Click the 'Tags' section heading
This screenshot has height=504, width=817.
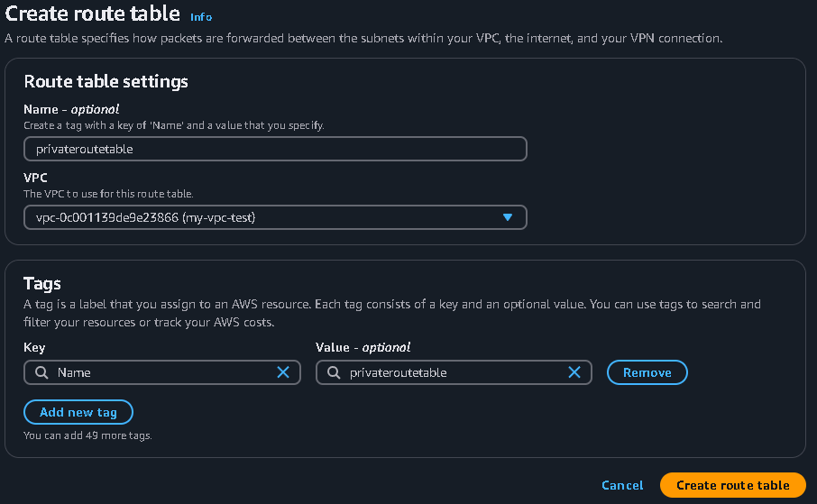click(42, 283)
